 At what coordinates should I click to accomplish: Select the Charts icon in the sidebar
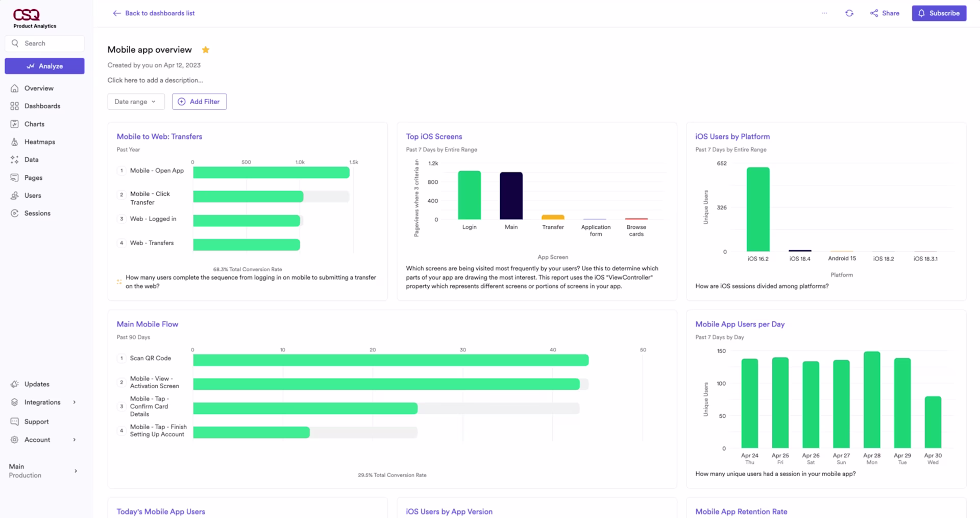(15, 124)
